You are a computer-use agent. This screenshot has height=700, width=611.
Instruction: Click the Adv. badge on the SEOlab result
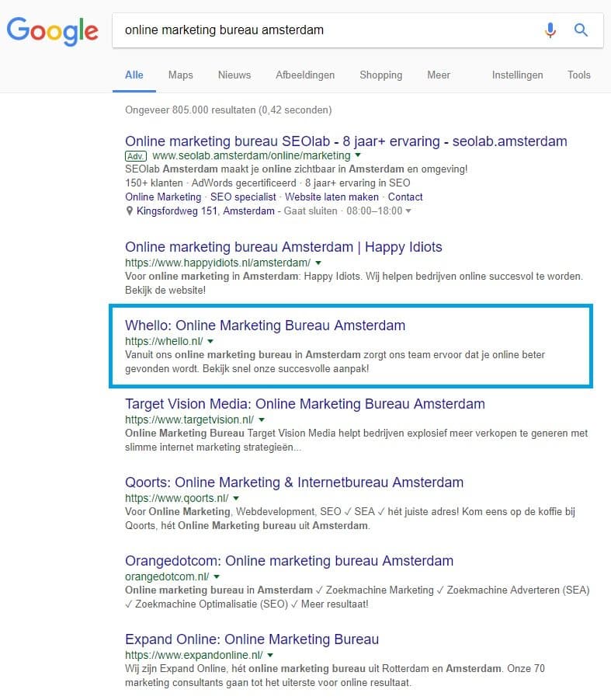pyautogui.click(x=136, y=156)
